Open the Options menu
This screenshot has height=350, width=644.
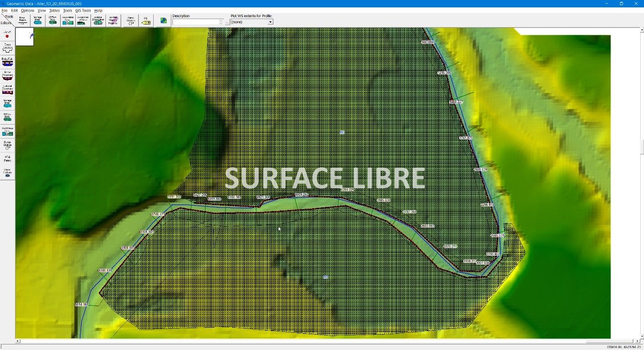[x=27, y=10]
